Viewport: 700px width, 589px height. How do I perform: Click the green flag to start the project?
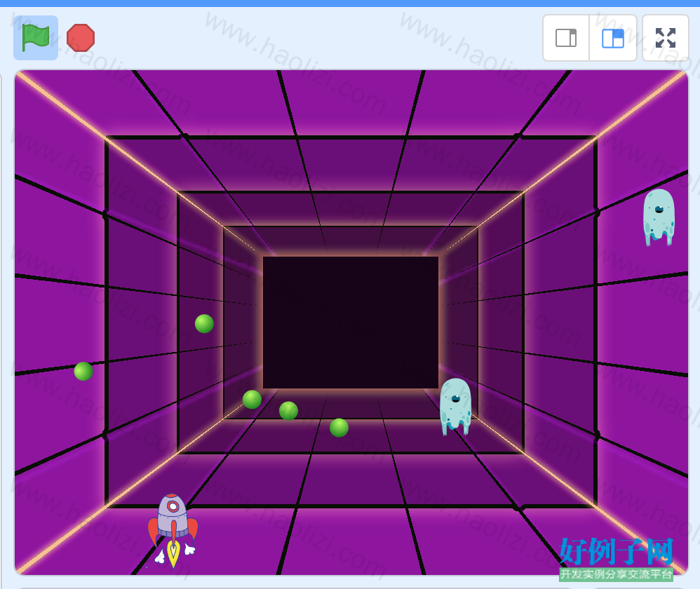pyautogui.click(x=36, y=38)
